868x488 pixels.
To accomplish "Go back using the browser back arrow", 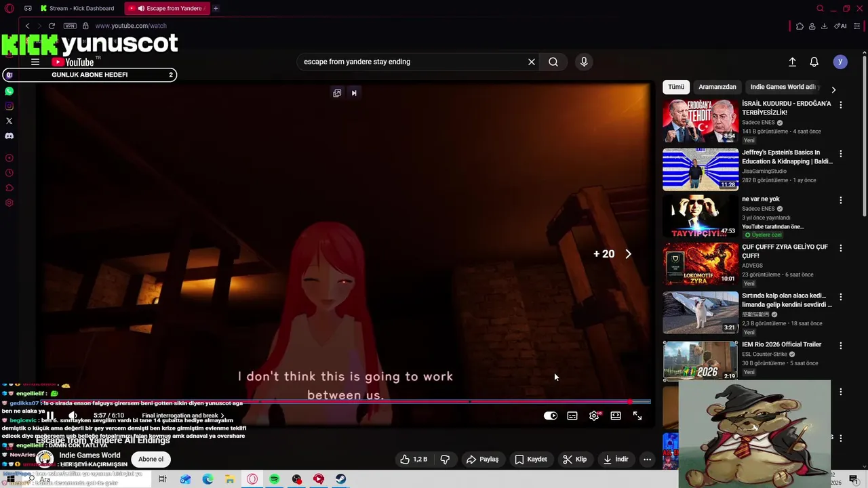I will [x=27, y=26].
